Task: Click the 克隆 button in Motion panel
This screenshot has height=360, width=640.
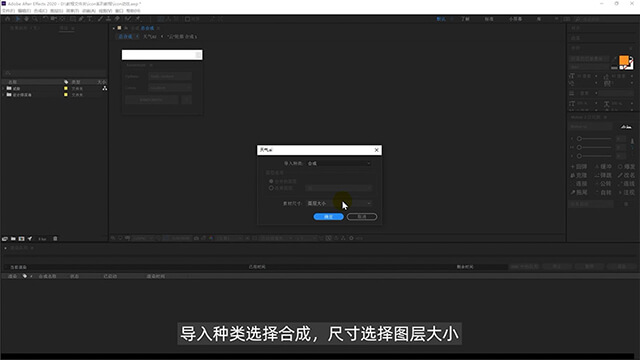Action: tap(579, 175)
